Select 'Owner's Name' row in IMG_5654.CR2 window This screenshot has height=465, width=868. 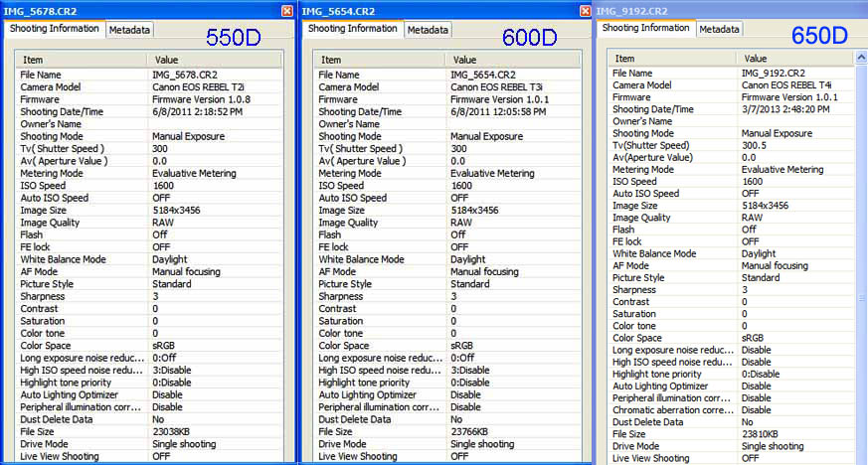pos(447,124)
